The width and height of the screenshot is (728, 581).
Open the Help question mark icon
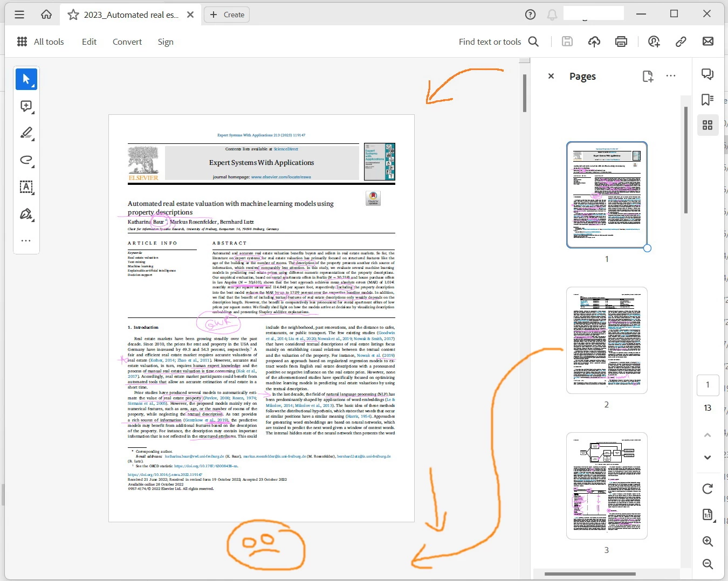pos(531,15)
